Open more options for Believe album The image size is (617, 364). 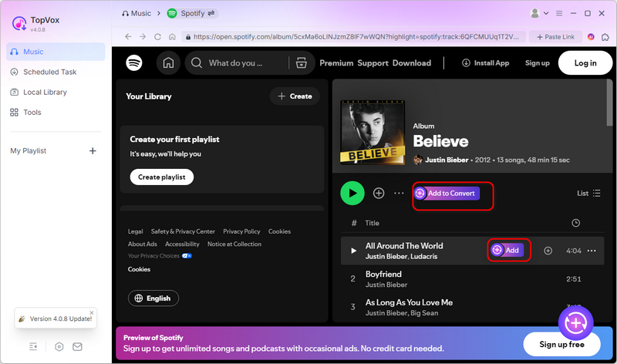(399, 194)
